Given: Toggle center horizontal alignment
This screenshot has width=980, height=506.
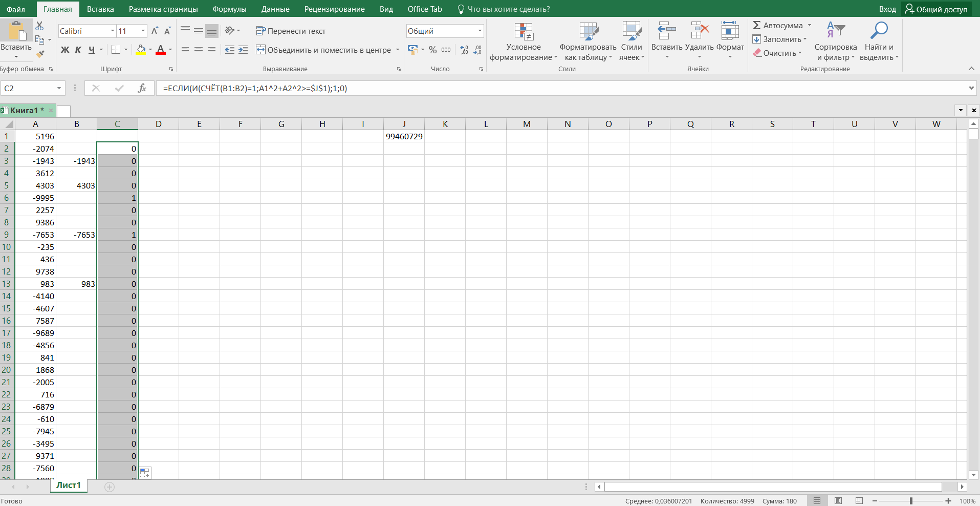Looking at the screenshot, I should coord(199,50).
